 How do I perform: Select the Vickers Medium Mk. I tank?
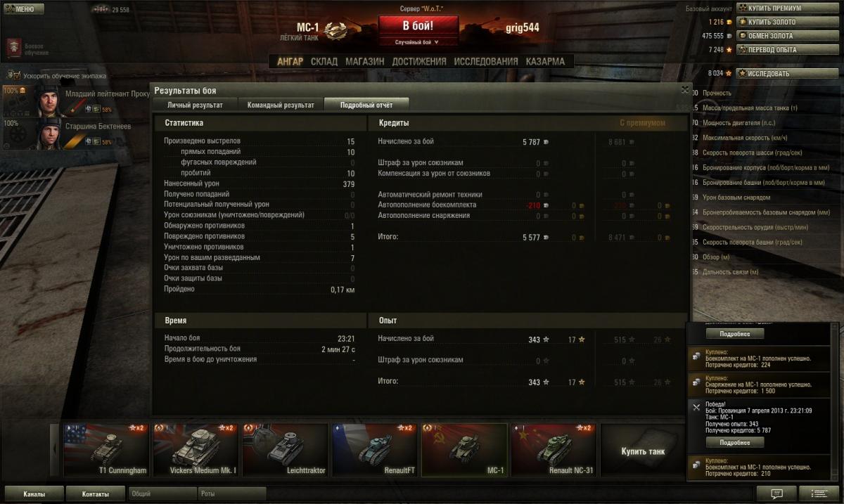point(196,450)
